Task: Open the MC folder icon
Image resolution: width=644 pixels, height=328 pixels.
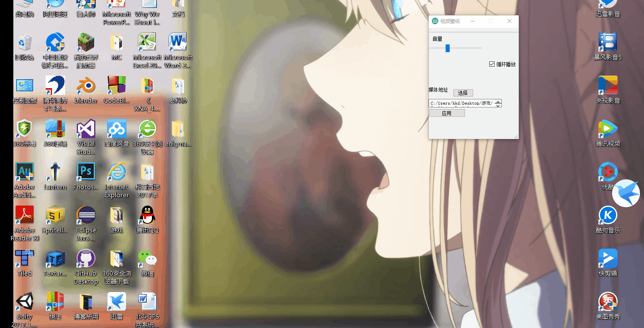Action: click(117, 42)
